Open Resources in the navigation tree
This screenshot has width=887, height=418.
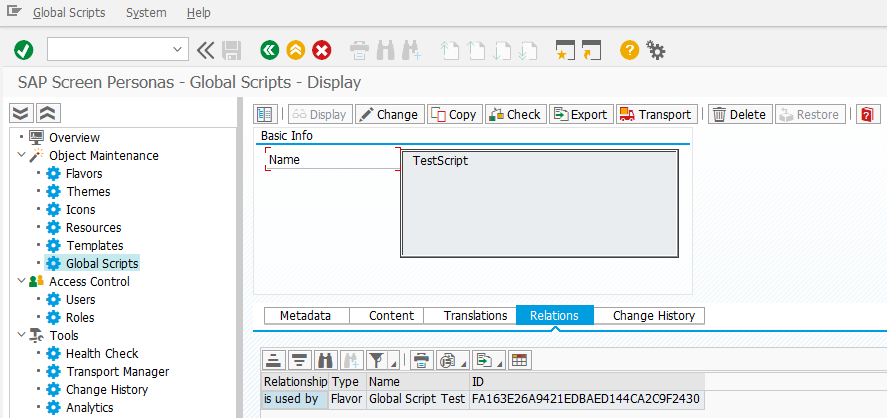tap(93, 228)
